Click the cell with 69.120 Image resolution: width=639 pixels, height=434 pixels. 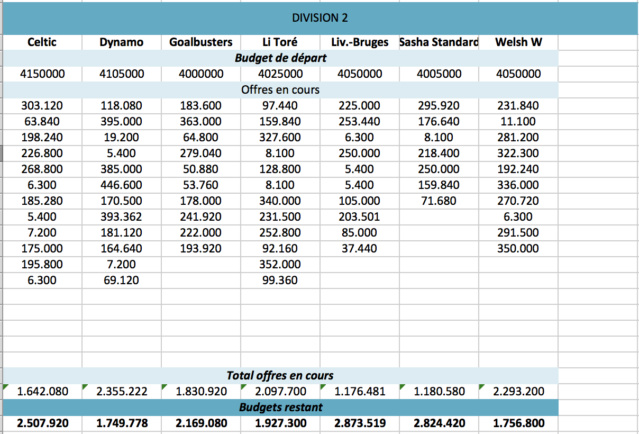click(x=121, y=280)
